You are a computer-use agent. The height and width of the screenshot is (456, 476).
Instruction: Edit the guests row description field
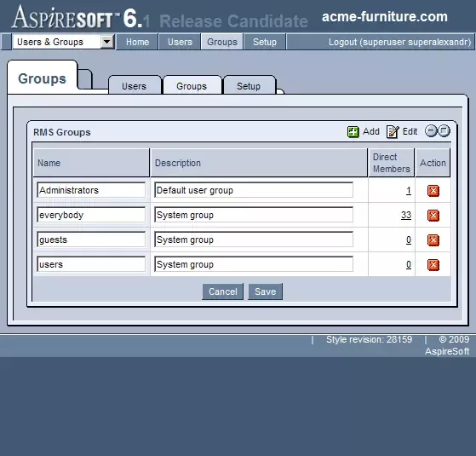click(254, 240)
